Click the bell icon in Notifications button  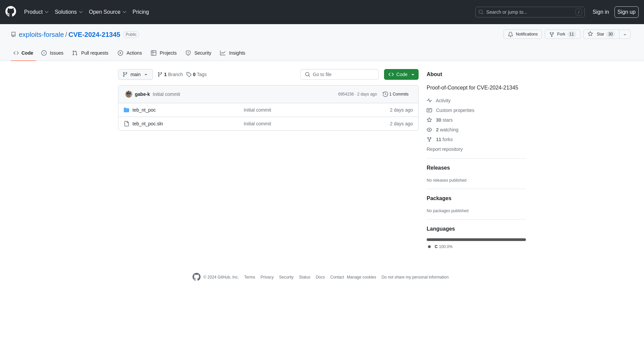(511, 35)
